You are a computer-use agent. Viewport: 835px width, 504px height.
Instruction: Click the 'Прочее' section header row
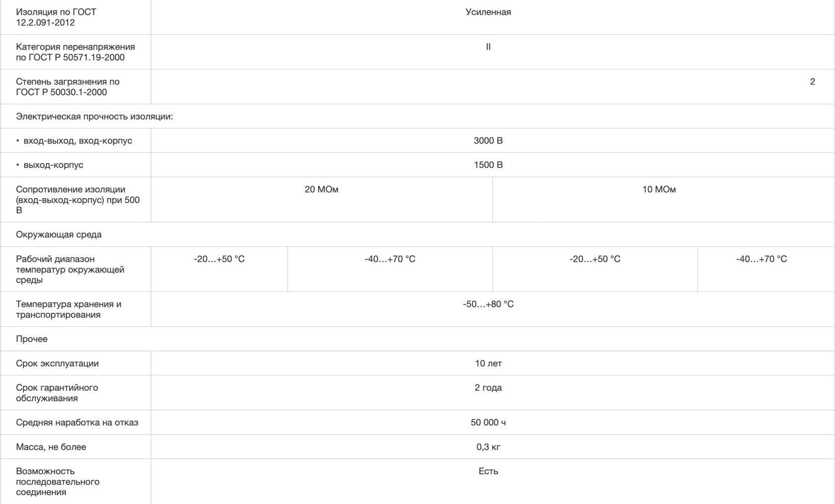pyautogui.click(x=32, y=339)
